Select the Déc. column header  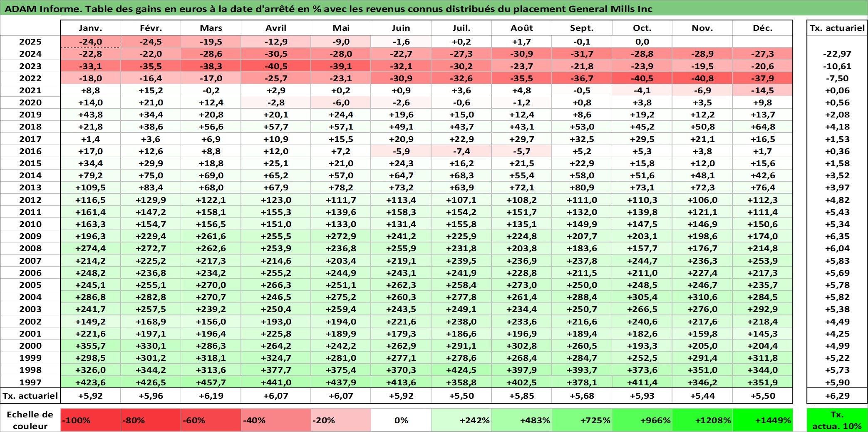pos(762,28)
